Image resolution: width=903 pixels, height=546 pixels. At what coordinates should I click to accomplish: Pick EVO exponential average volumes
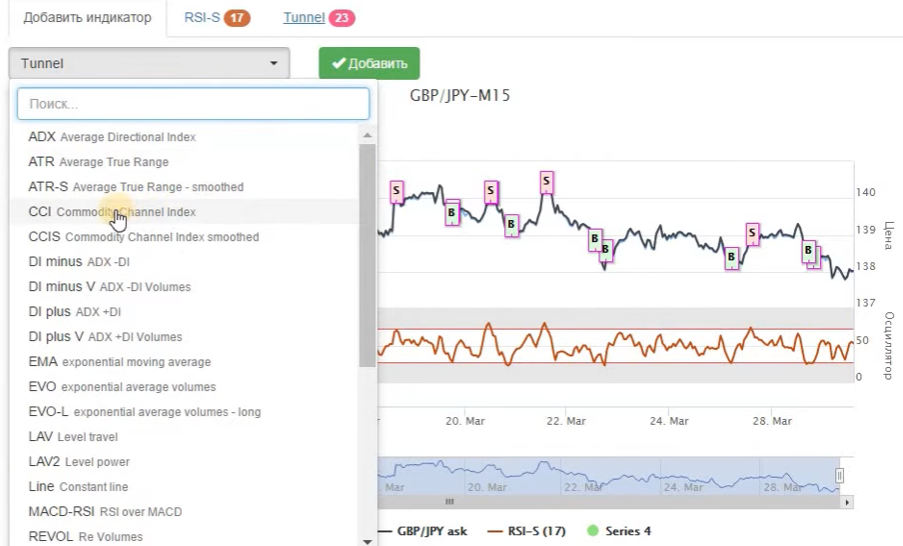coord(184,386)
